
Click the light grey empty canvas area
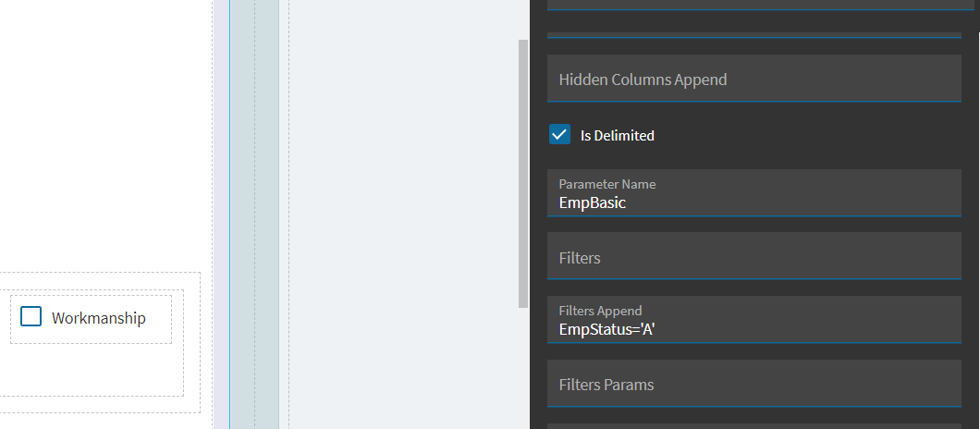click(403, 214)
